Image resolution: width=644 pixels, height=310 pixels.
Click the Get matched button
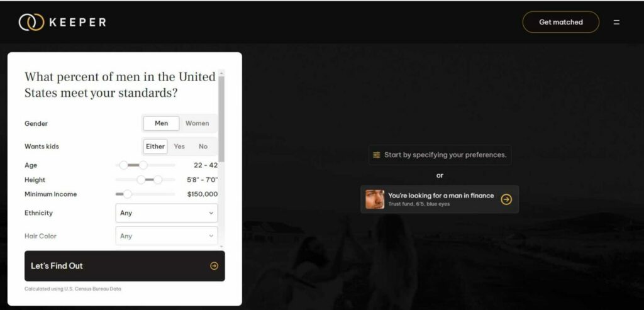coord(560,22)
